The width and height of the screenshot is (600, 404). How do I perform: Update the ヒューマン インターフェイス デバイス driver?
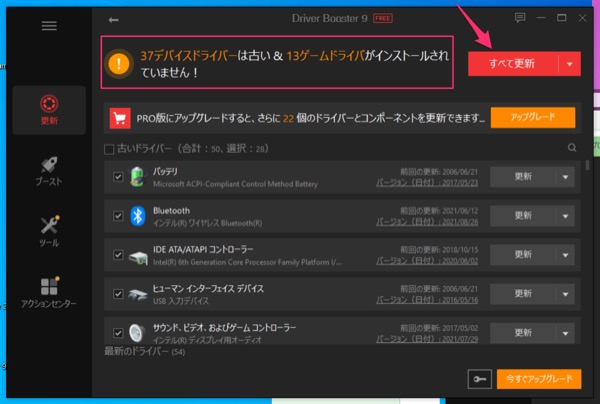pos(523,294)
